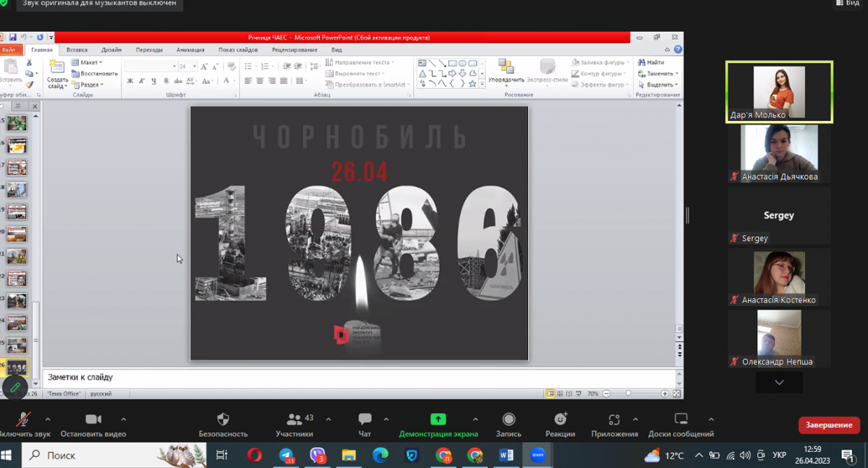Open the Zoom chat panel
The height and width of the screenshot is (468, 868).
coord(365,420)
